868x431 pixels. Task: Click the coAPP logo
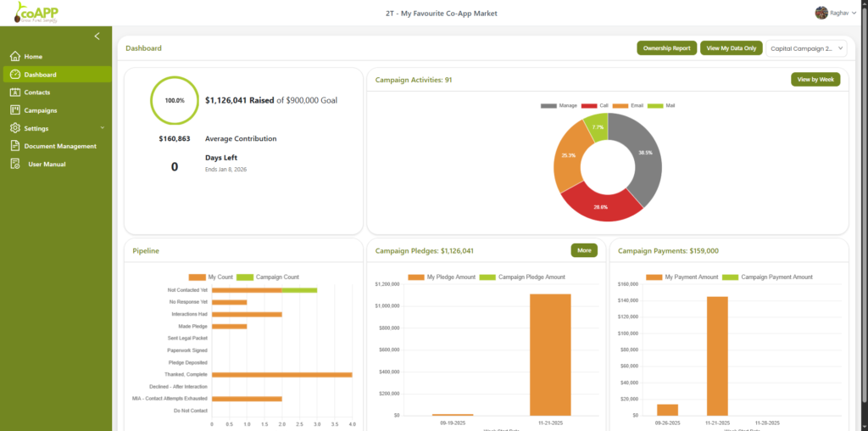click(x=36, y=12)
